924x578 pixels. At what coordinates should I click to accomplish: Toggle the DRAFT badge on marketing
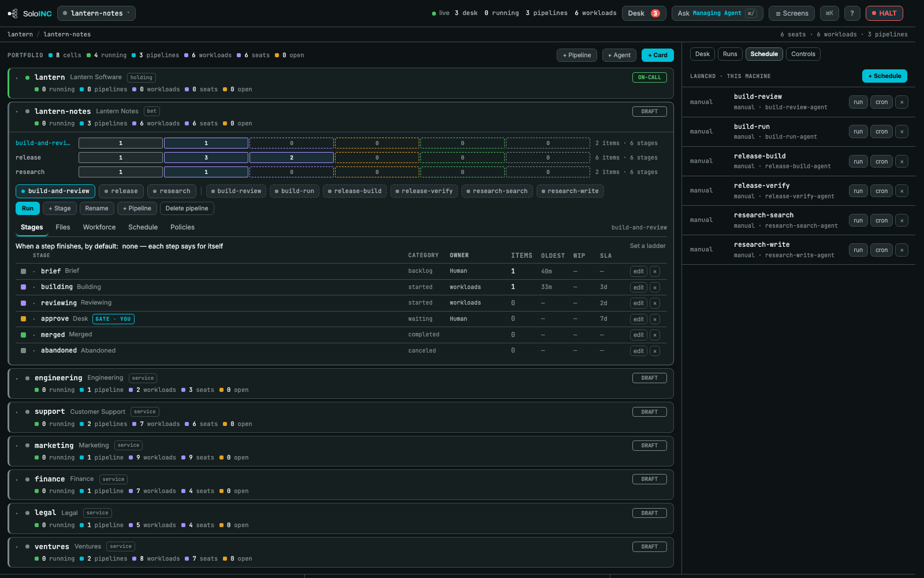pos(649,446)
